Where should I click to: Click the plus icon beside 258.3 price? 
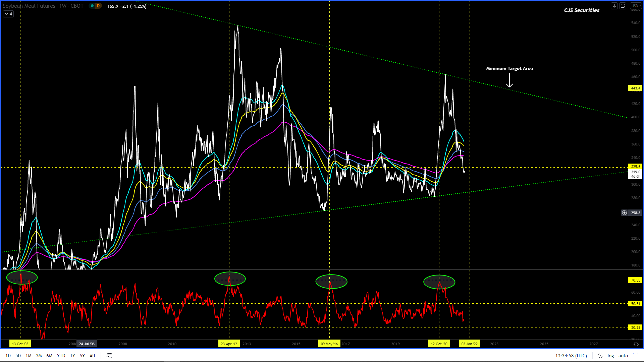(x=624, y=213)
